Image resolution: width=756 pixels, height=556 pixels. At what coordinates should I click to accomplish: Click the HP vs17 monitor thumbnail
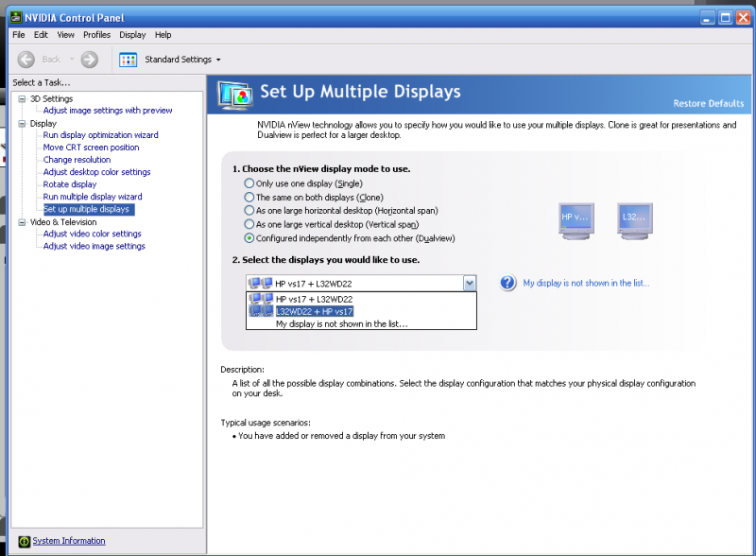point(576,221)
